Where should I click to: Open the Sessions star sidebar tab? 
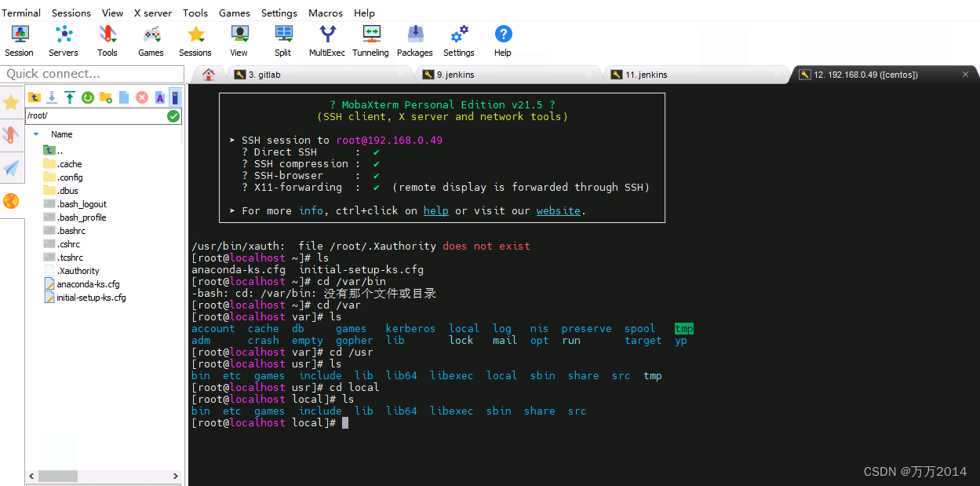pos(11,103)
